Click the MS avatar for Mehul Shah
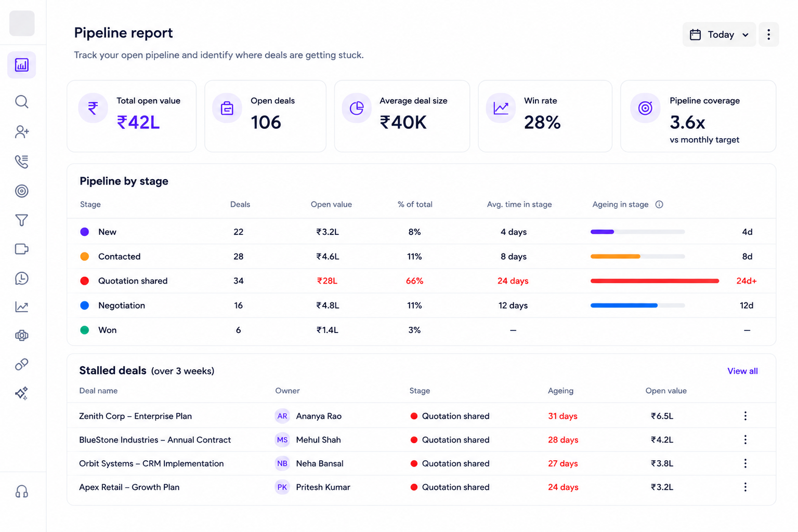Screen dimensions: 798x532 click(x=282, y=440)
